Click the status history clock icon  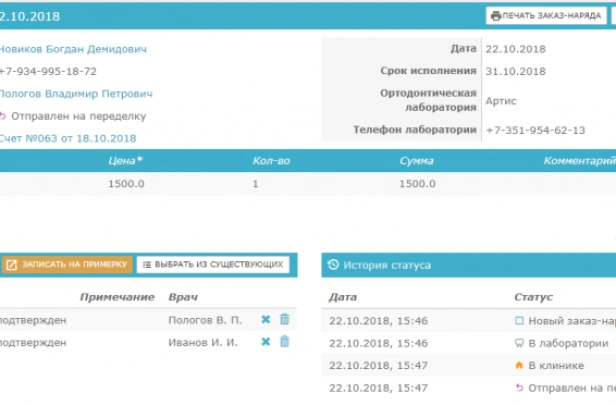click(x=333, y=265)
